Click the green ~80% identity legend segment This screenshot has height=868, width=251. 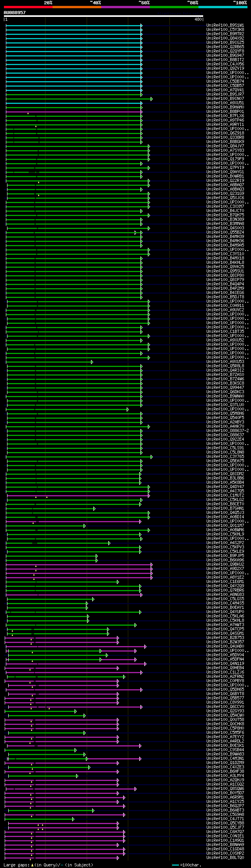[174, 7]
